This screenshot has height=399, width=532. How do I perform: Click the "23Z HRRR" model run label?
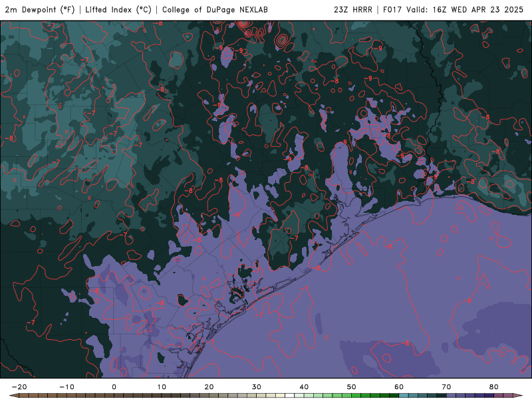click(x=353, y=9)
